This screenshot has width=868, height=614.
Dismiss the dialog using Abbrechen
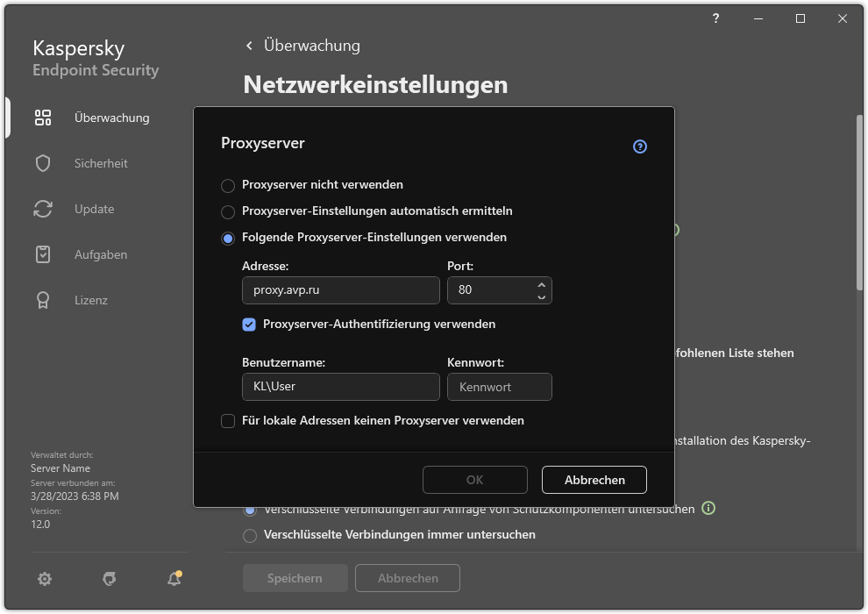coord(594,480)
